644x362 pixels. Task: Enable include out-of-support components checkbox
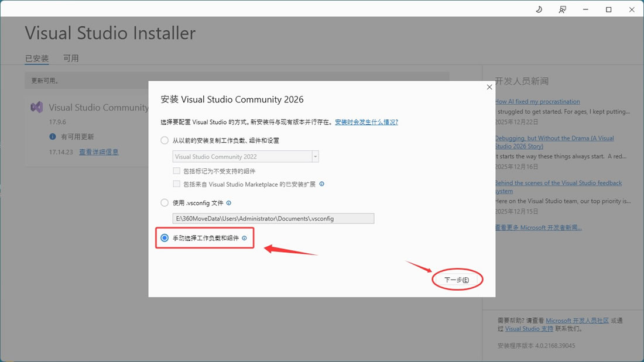[177, 171]
